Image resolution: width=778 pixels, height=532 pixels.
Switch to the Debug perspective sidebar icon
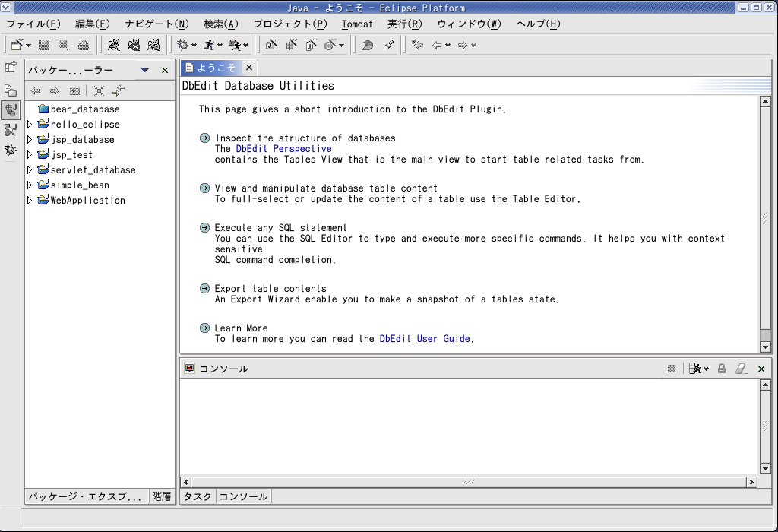point(11,150)
